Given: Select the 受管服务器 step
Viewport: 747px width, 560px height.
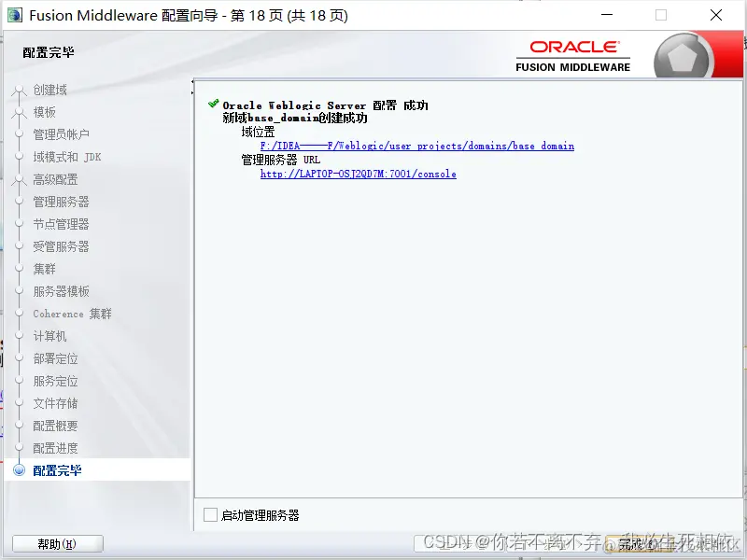Looking at the screenshot, I should (x=61, y=246).
